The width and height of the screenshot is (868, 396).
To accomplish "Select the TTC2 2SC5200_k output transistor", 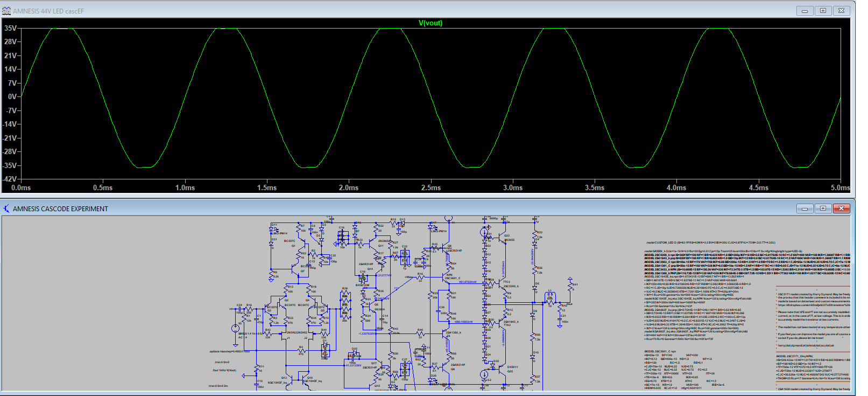I will [503, 284].
